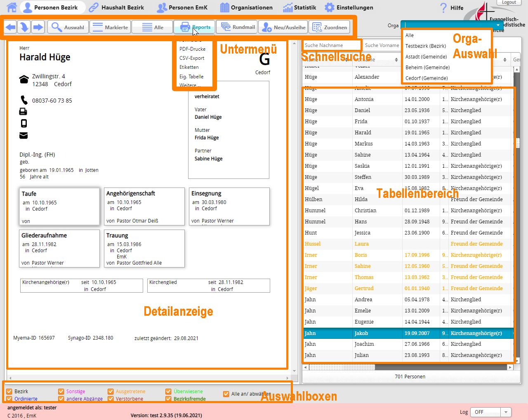
Task: Select table row Irner Boris
Action: [x=408, y=255]
